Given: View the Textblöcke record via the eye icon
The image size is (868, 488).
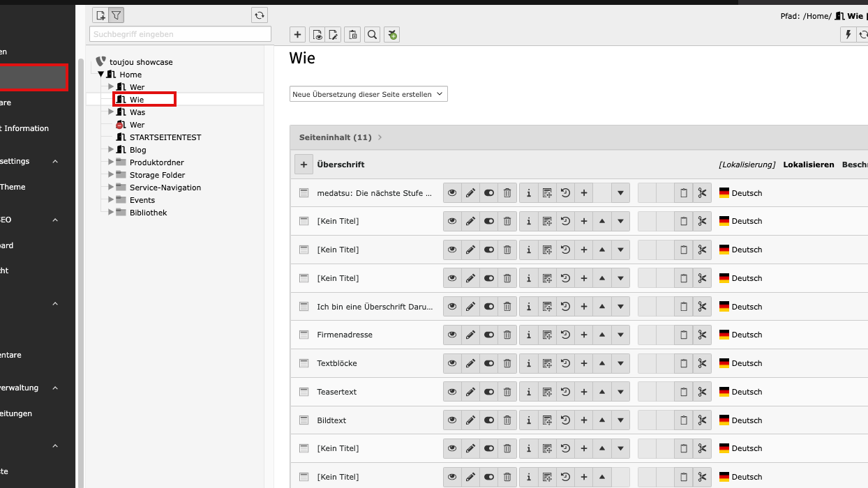Looking at the screenshot, I should (452, 364).
